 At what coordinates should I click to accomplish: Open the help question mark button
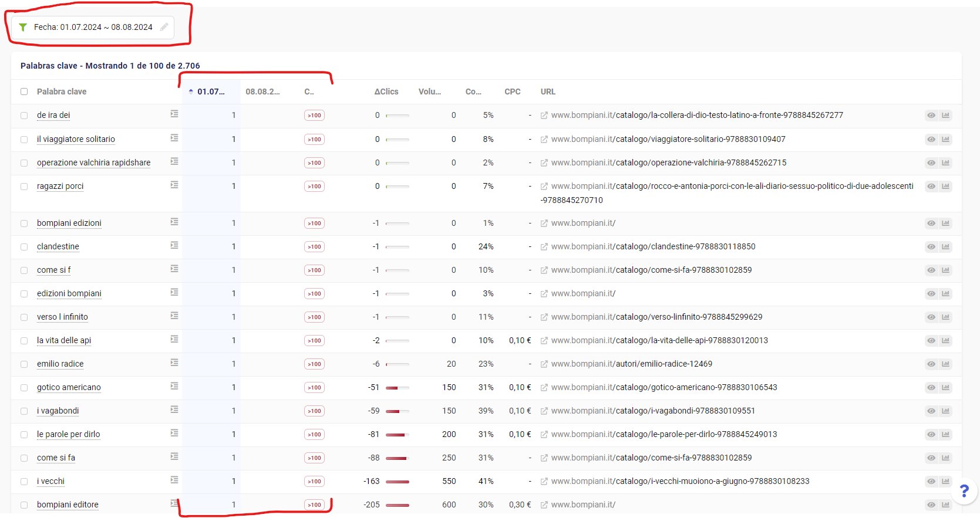click(x=964, y=491)
